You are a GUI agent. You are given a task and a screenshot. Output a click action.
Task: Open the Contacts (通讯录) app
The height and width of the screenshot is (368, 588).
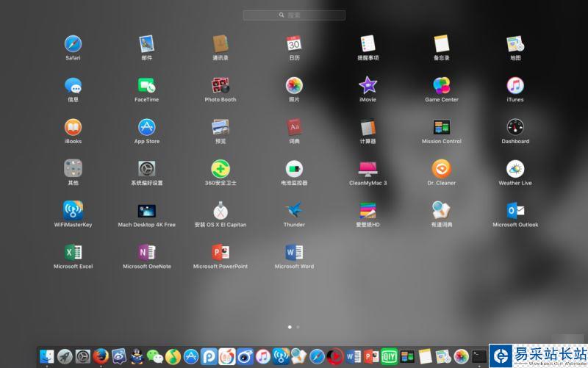click(220, 44)
